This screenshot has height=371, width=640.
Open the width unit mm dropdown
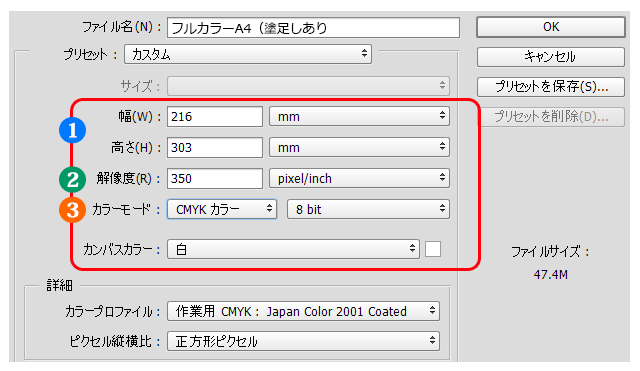[x=359, y=117]
